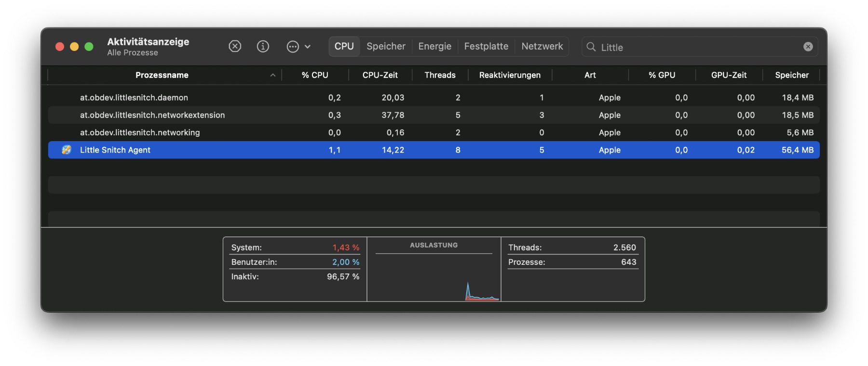Image resolution: width=868 pixels, height=366 pixels.
Task: Sort by Speicher column header
Action: 791,75
